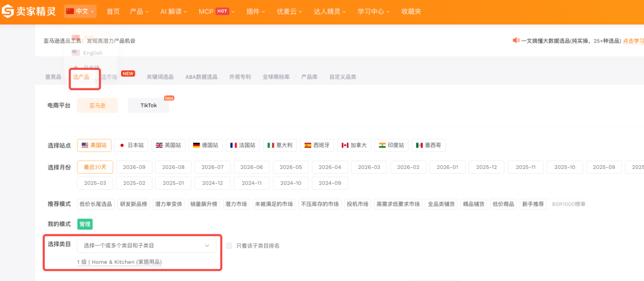
Task: Select 美国站 with the US flag
Action: click(94, 145)
